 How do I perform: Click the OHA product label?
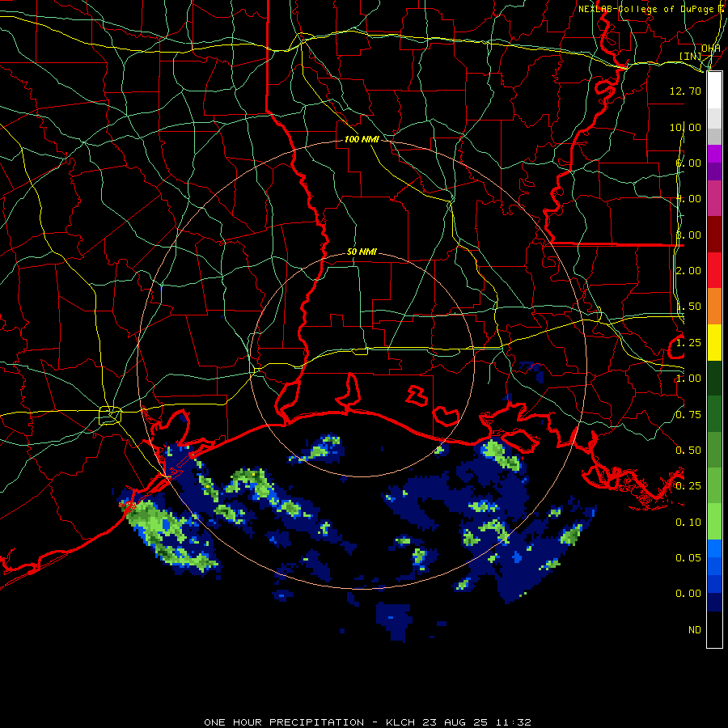(x=711, y=48)
